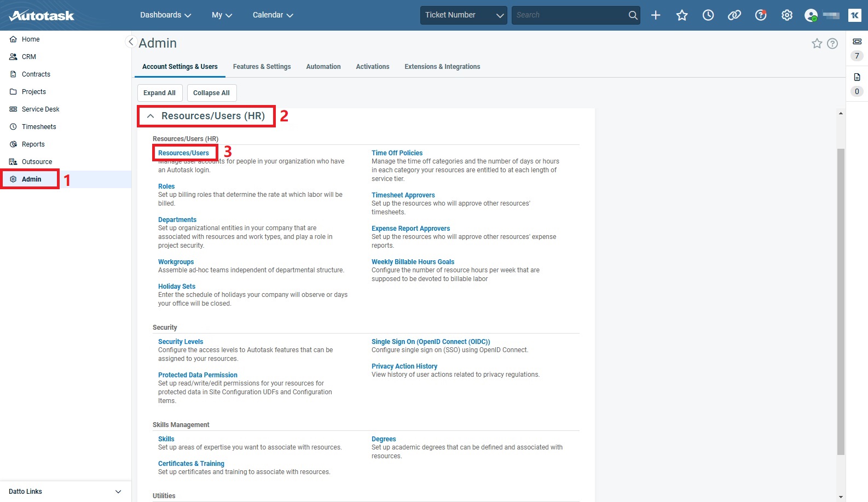868x502 pixels.
Task: Click the plus icon to create new item
Action: coord(656,15)
